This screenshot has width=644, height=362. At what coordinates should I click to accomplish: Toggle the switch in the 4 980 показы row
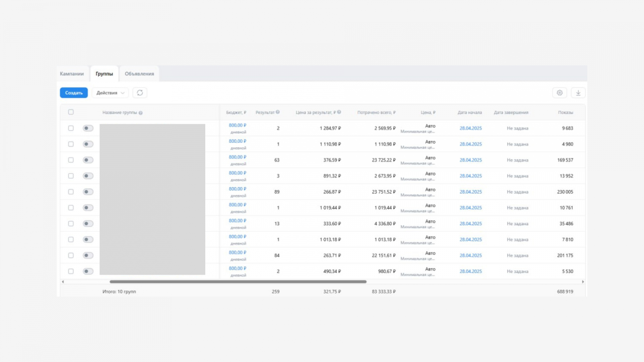click(x=88, y=144)
